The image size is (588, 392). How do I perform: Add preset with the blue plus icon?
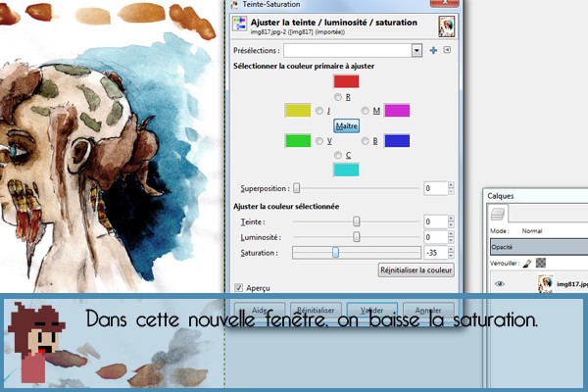pos(433,50)
